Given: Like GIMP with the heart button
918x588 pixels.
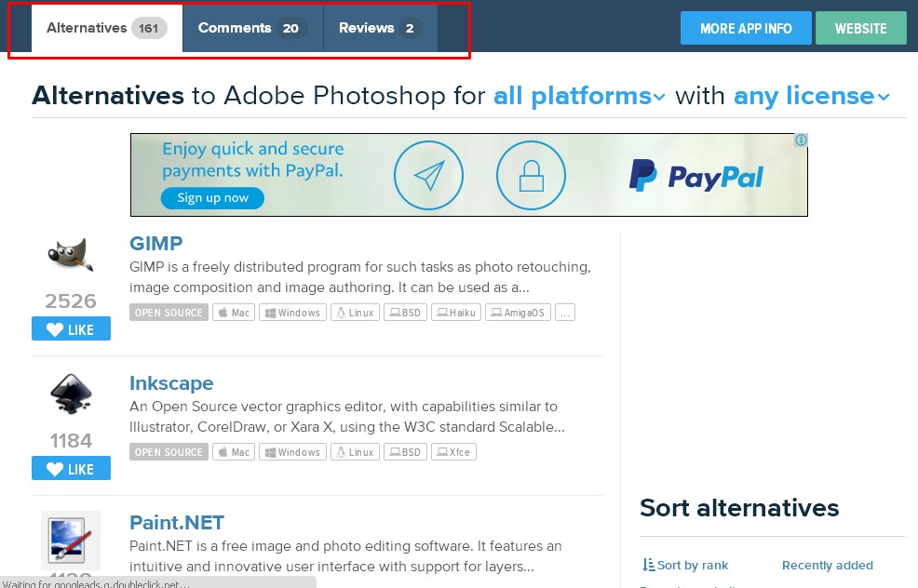Looking at the screenshot, I should pyautogui.click(x=71, y=328).
